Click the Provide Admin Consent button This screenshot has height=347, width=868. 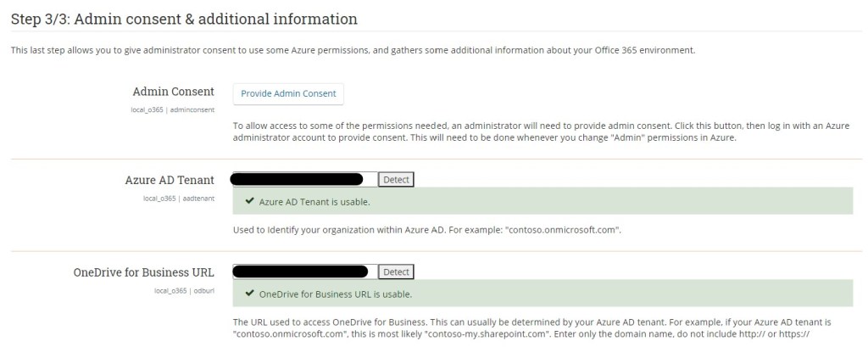[288, 93]
